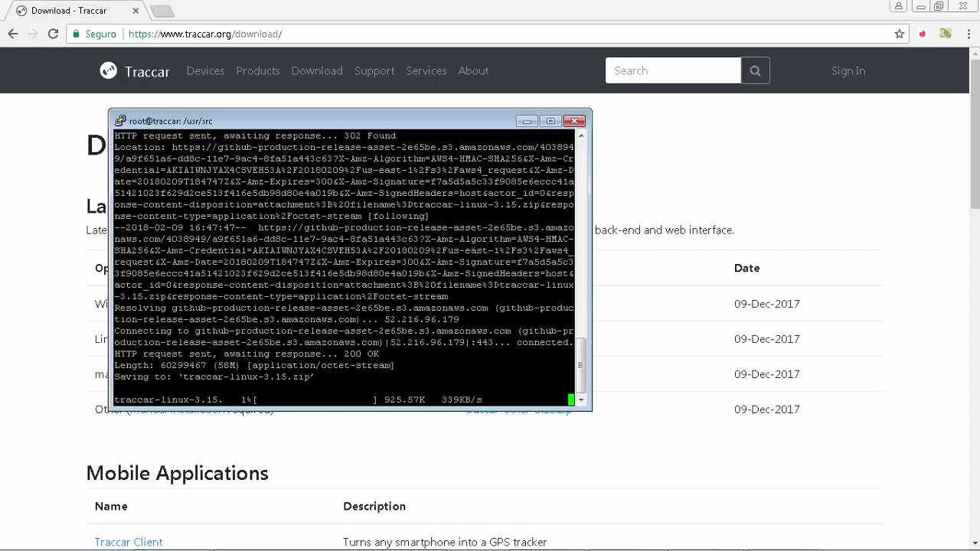
Task: Click the terminal title root@traccar: /usr/src
Action: [x=171, y=121]
